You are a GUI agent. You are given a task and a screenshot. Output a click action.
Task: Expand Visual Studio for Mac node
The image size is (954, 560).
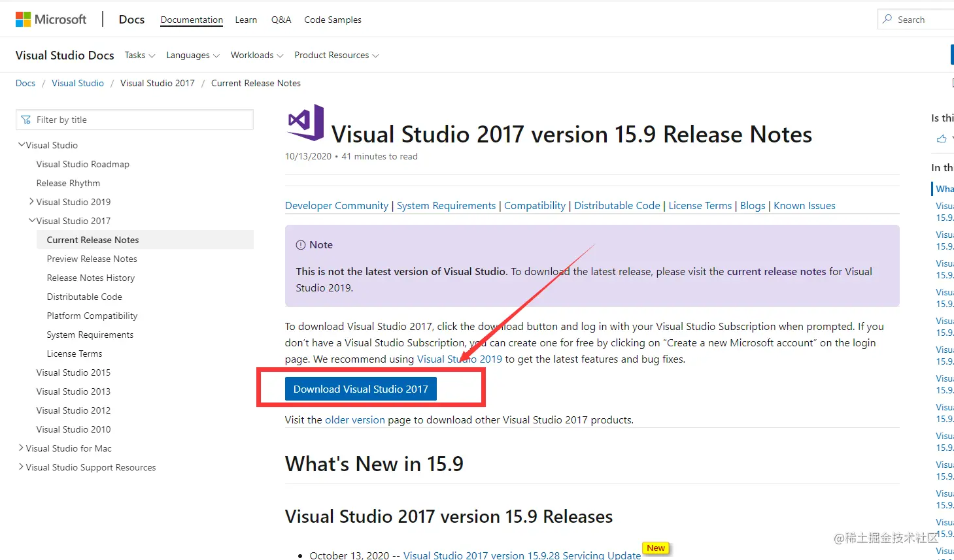[x=21, y=448]
